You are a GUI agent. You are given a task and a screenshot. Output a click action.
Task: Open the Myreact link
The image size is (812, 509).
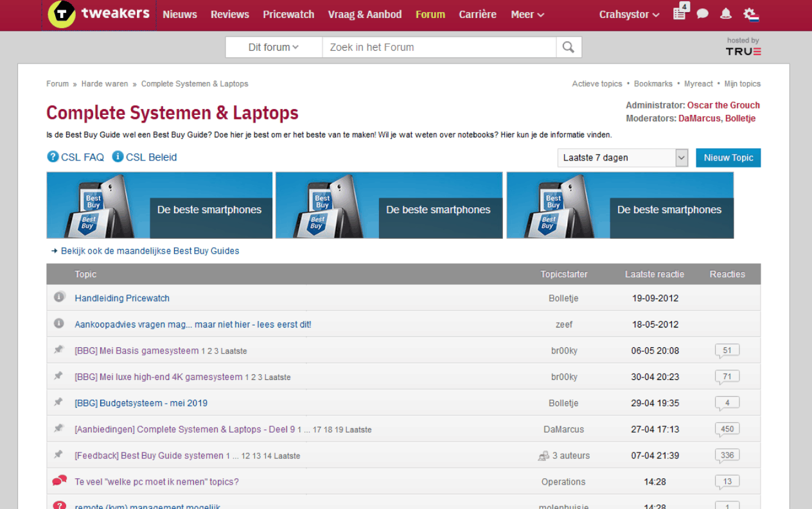[698, 83]
